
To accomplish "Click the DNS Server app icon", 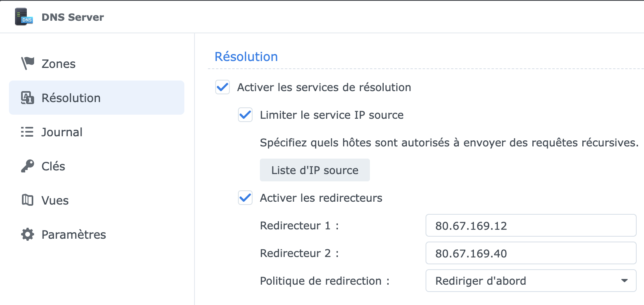I will [x=24, y=17].
